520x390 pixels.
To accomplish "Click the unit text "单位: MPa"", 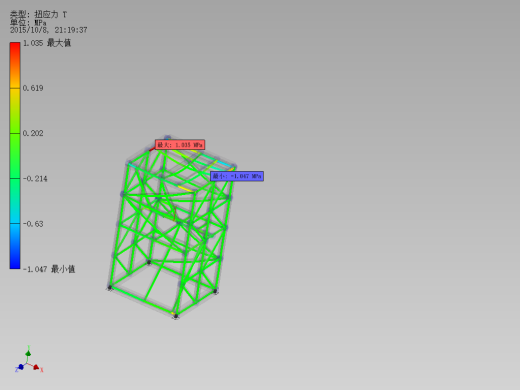I will pyautogui.click(x=28, y=22).
